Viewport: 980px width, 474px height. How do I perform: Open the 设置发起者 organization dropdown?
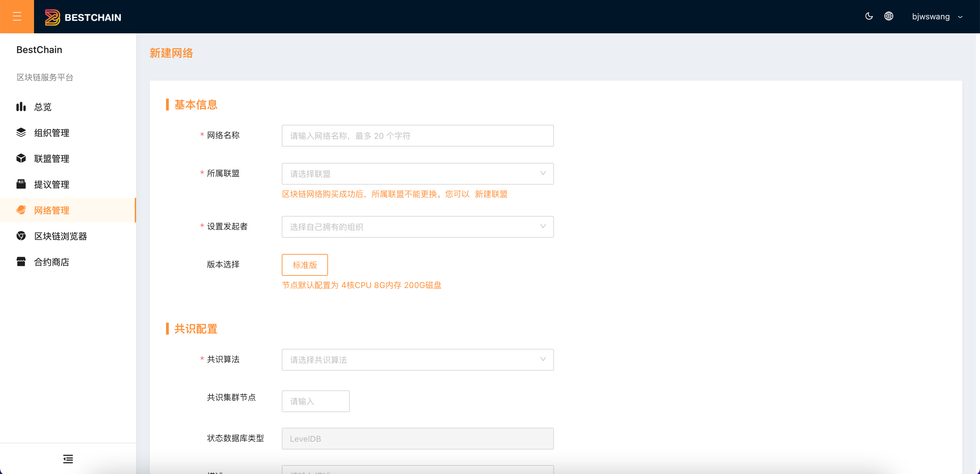click(417, 227)
